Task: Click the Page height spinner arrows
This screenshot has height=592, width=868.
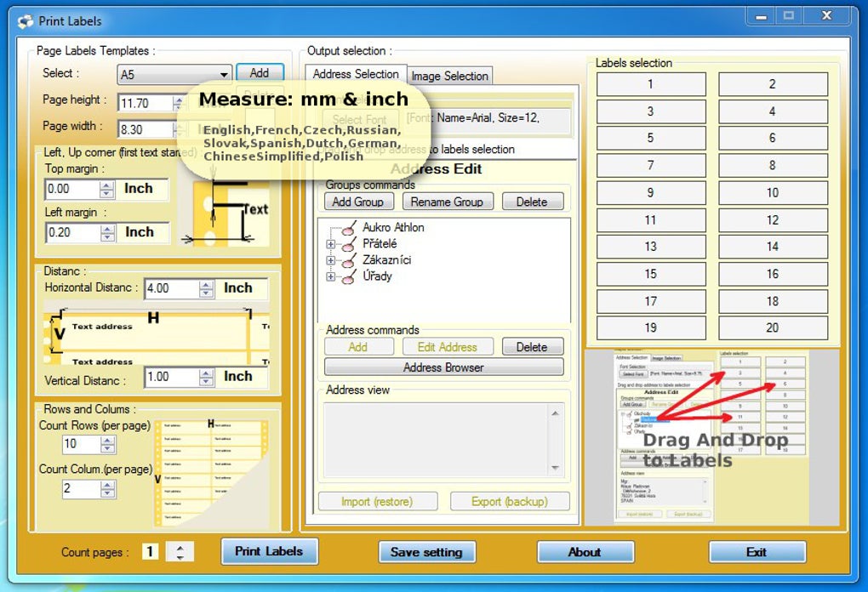Action: pyautogui.click(x=178, y=104)
